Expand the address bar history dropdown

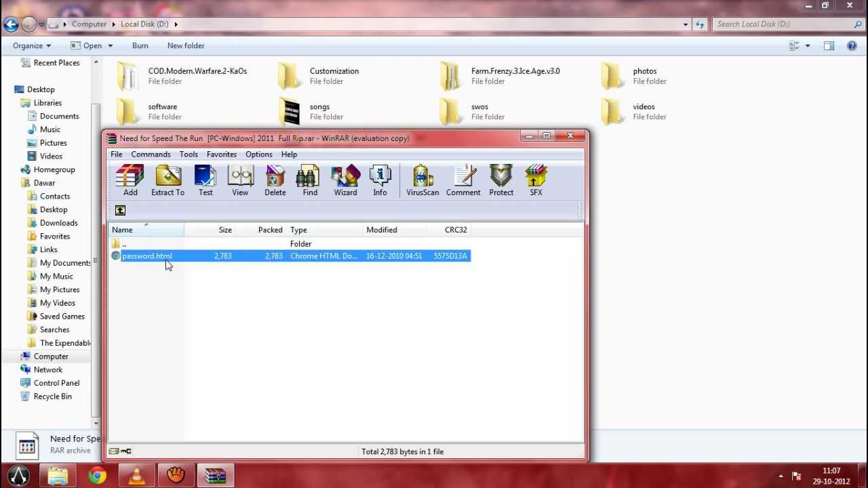pyautogui.click(x=686, y=24)
